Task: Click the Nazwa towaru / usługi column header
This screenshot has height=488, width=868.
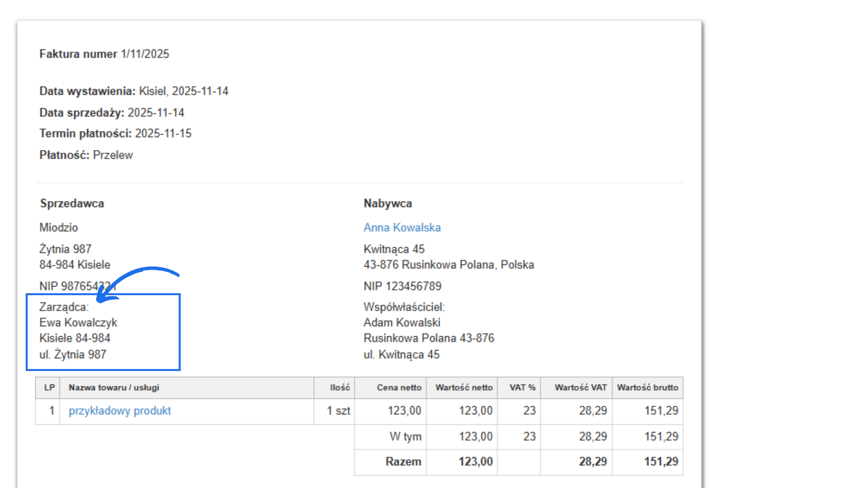Action: (114, 388)
